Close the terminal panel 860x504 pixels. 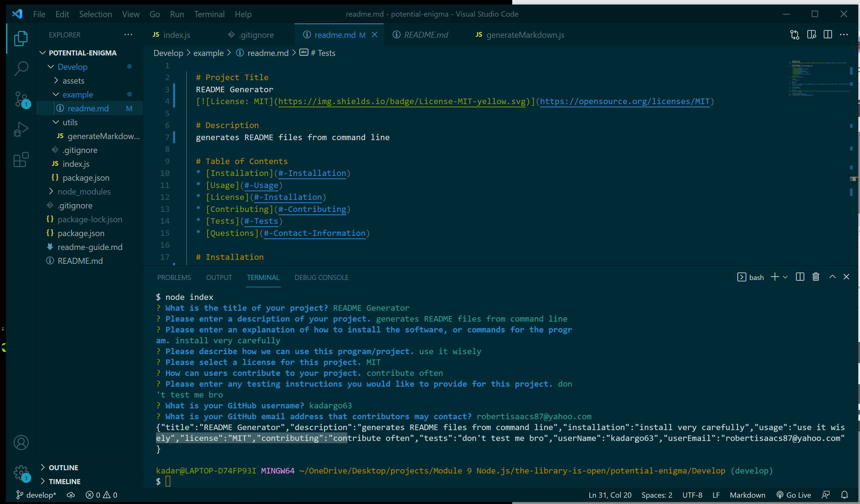tap(846, 277)
